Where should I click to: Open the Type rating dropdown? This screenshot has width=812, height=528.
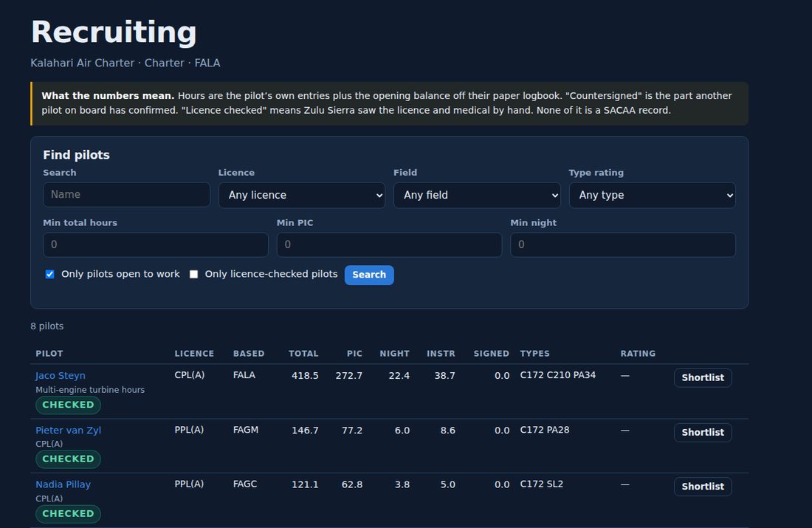(x=652, y=196)
